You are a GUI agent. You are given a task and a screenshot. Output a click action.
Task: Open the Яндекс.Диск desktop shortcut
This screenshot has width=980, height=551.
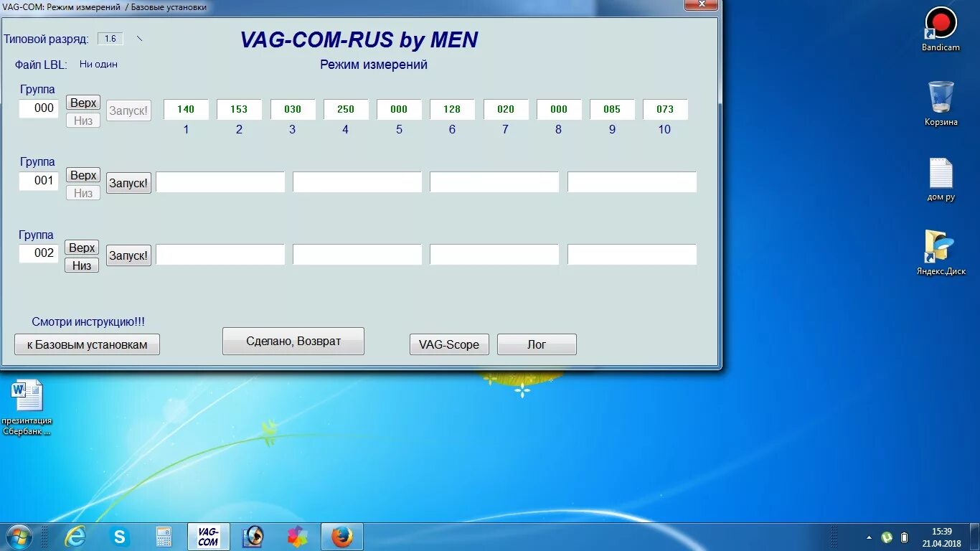[941, 253]
